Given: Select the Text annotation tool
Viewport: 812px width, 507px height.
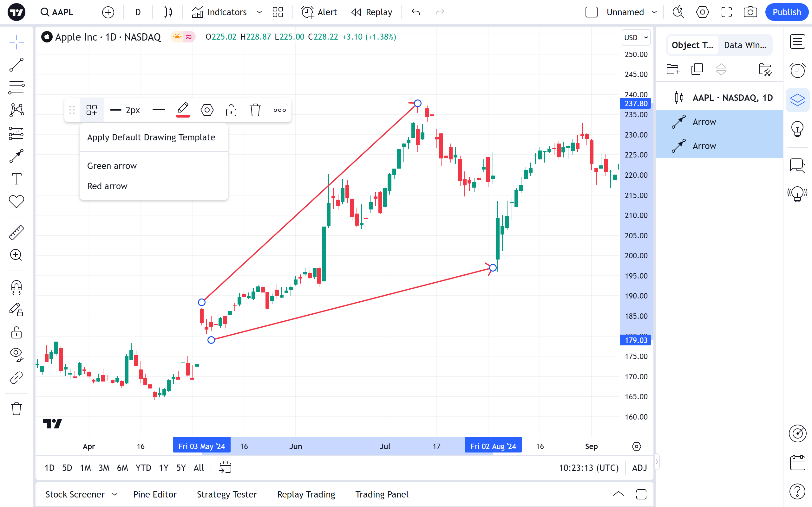Looking at the screenshot, I should [x=16, y=178].
